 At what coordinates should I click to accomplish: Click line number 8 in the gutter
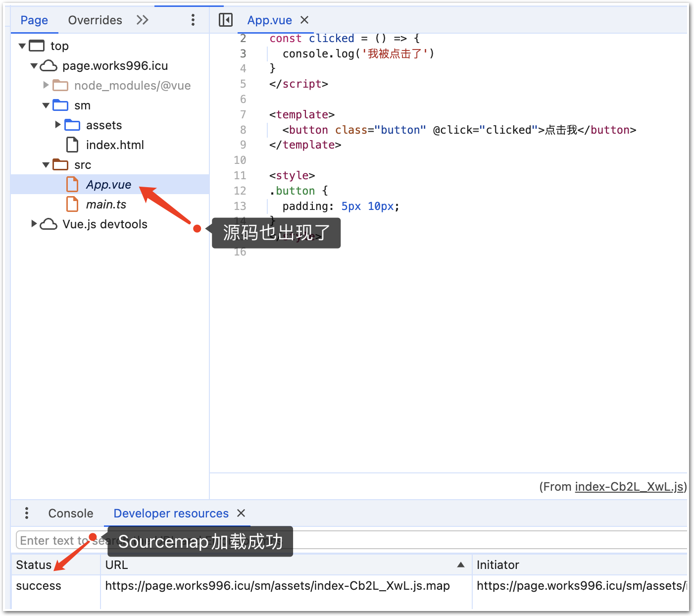[243, 130]
